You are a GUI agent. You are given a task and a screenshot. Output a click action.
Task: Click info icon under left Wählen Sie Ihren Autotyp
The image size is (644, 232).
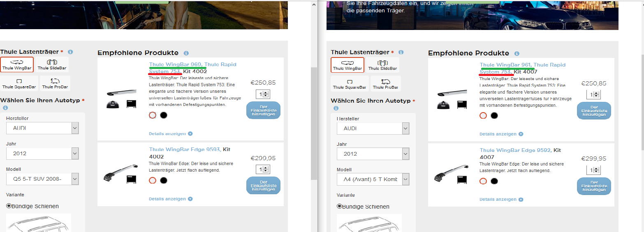tap(5, 108)
